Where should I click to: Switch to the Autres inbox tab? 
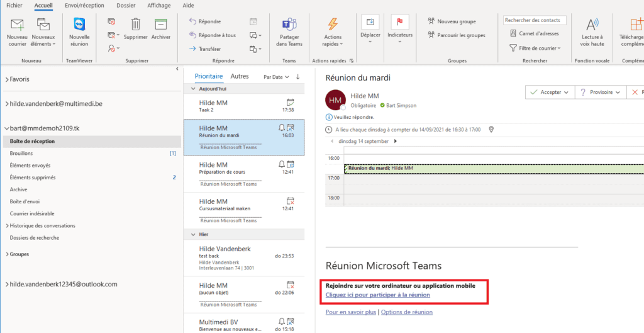click(240, 76)
